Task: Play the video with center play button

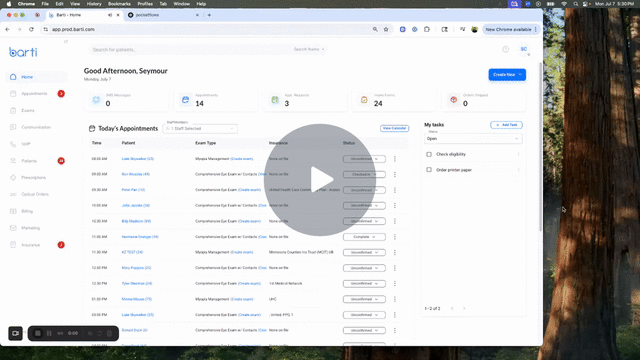Action: (320, 180)
